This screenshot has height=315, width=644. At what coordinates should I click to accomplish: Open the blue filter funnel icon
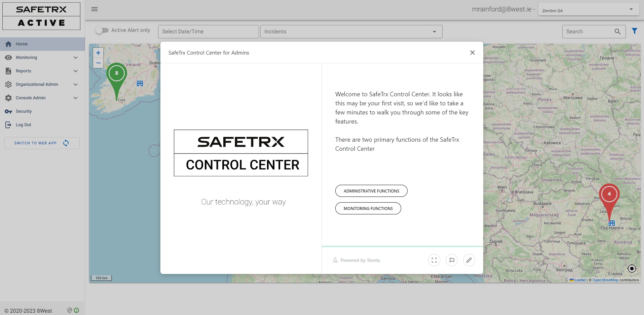pos(635,31)
